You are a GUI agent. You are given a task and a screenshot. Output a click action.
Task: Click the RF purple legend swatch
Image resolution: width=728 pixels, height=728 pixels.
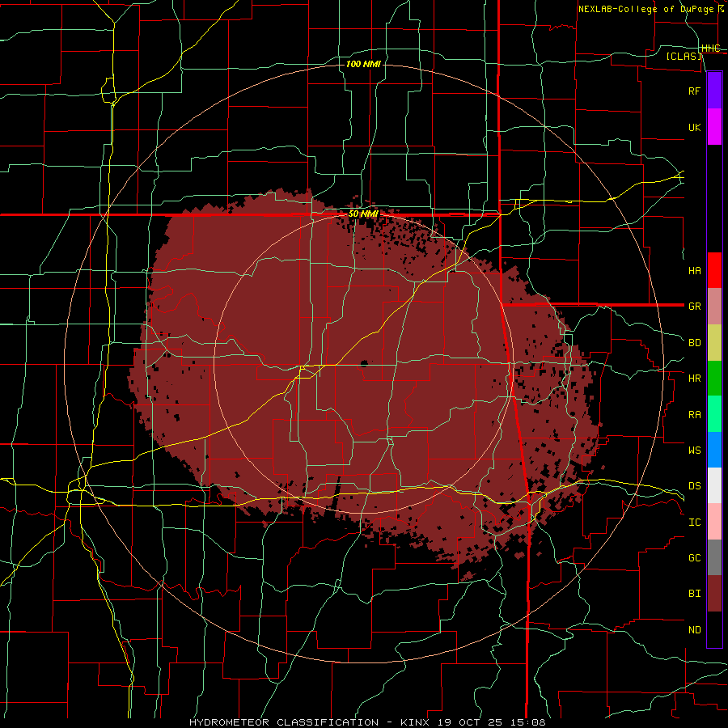click(714, 91)
